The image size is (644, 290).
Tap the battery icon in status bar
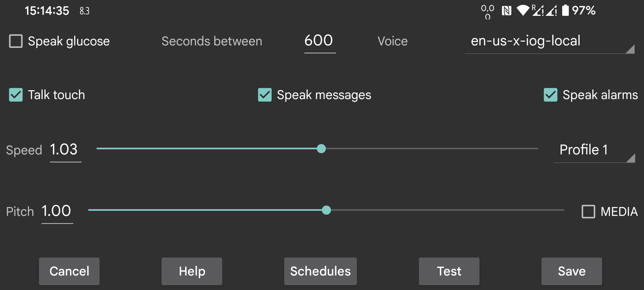click(565, 11)
